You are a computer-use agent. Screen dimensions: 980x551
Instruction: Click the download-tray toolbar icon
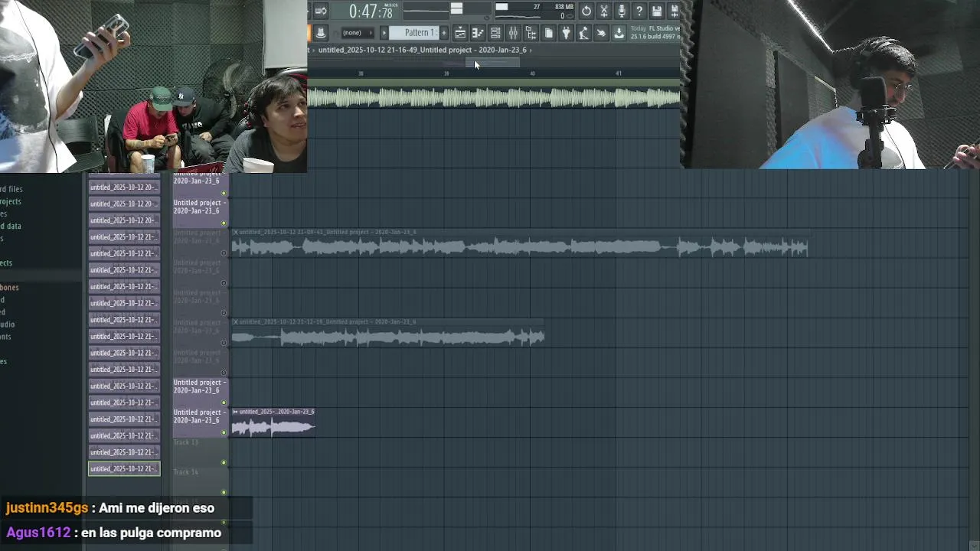click(x=619, y=33)
